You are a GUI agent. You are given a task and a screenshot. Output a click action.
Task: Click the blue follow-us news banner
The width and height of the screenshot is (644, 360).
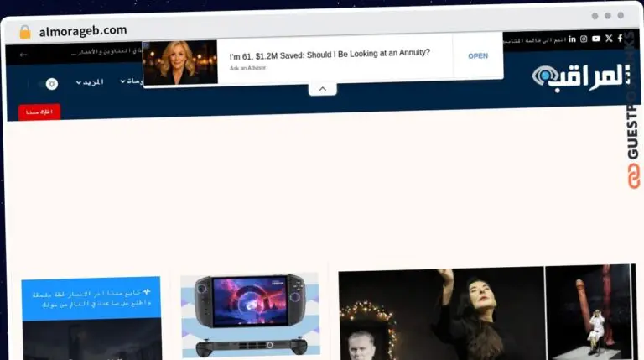click(91, 300)
